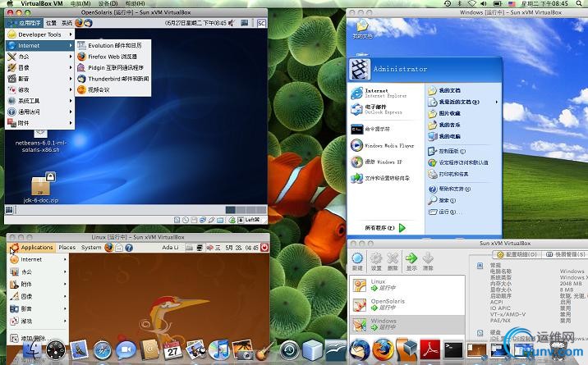Launch 视频会议 from the Internet submenu
588x365 pixels.
click(x=113, y=90)
